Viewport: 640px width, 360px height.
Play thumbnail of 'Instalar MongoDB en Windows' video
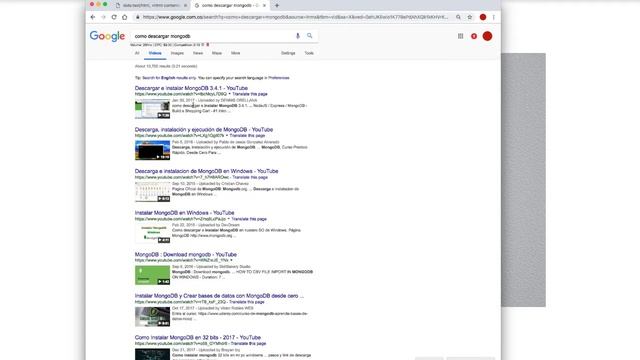[x=152, y=234]
